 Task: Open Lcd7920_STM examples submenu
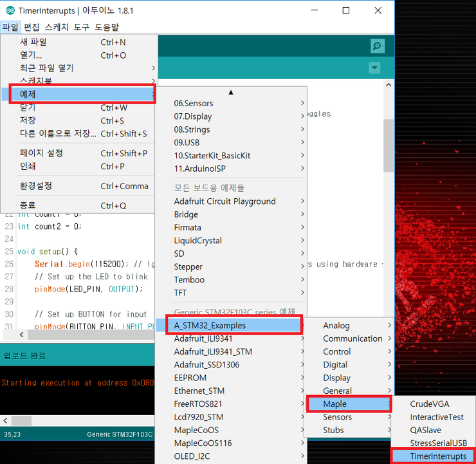tap(231, 417)
